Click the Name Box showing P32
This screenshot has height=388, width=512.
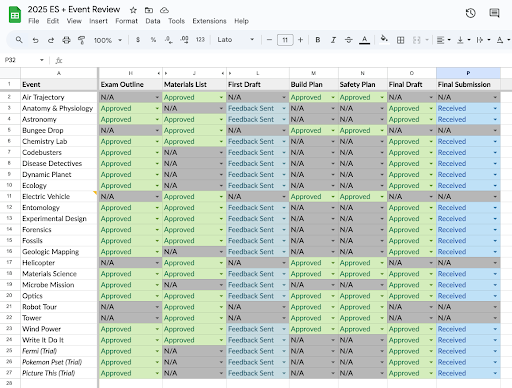click(x=24, y=60)
